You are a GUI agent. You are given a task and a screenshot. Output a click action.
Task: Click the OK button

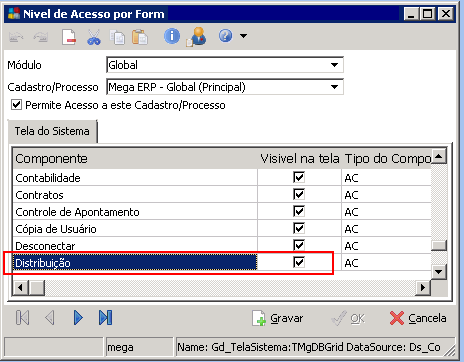[x=348, y=319]
